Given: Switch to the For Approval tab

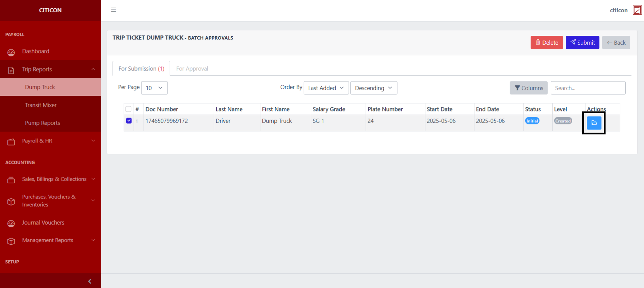Looking at the screenshot, I should 192,69.
